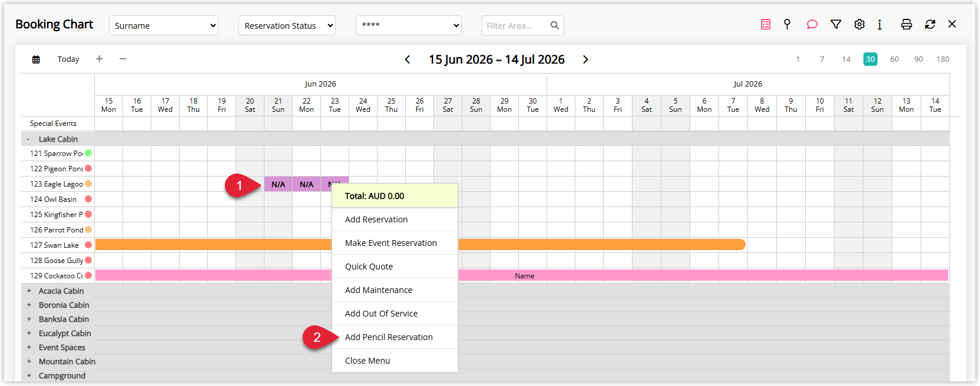
Task: Click the Today button
Action: tap(68, 59)
